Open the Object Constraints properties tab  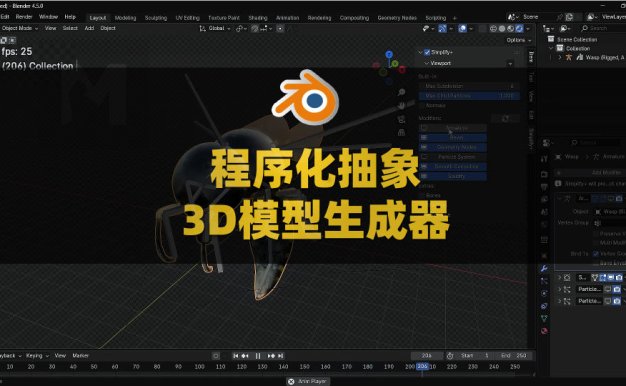[544, 306]
